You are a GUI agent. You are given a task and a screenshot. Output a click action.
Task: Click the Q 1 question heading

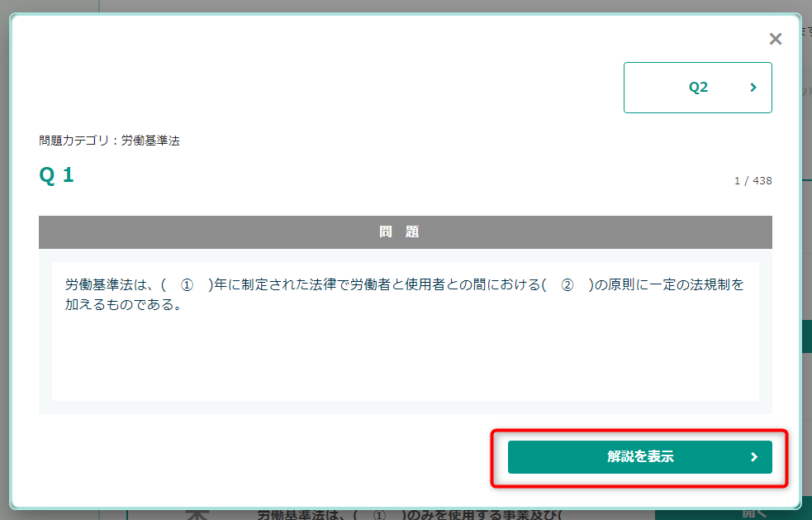[56, 175]
